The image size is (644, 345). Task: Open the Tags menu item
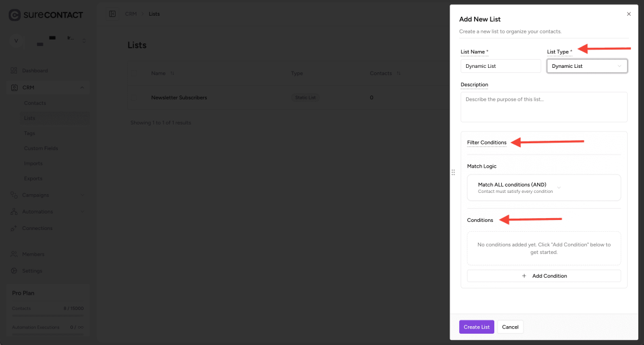[30, 133]
